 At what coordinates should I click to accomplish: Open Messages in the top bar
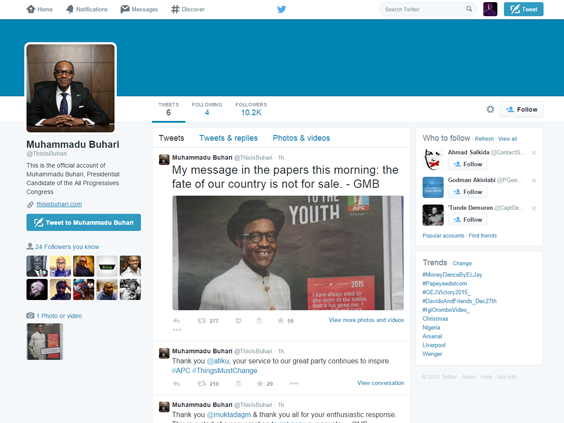pos(139,9)
